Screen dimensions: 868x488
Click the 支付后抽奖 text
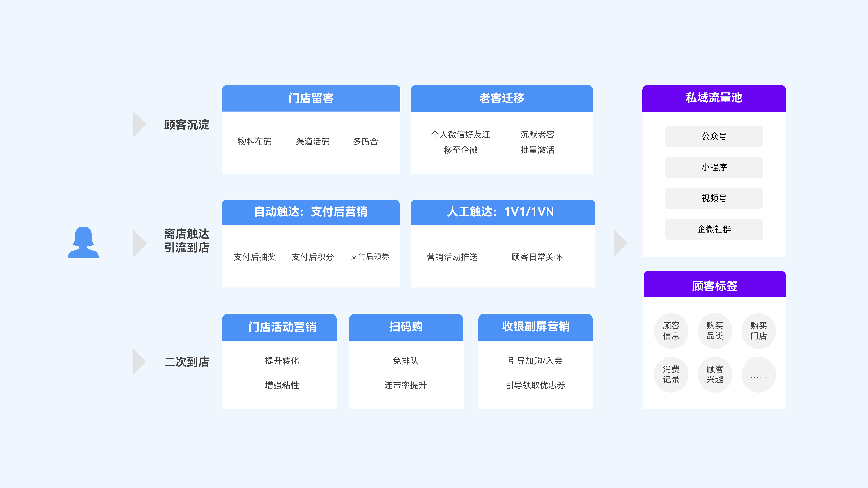tap(255, 257)
